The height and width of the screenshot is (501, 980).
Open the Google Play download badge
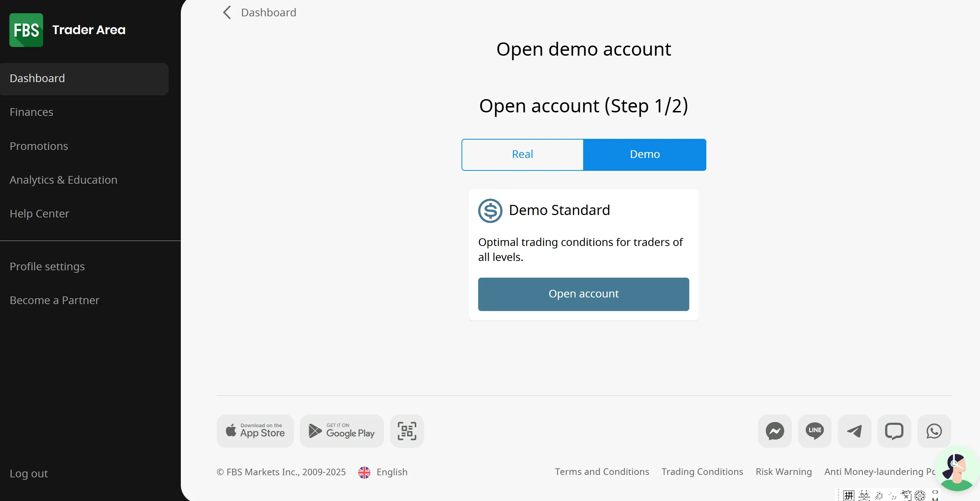pos(342,431)
